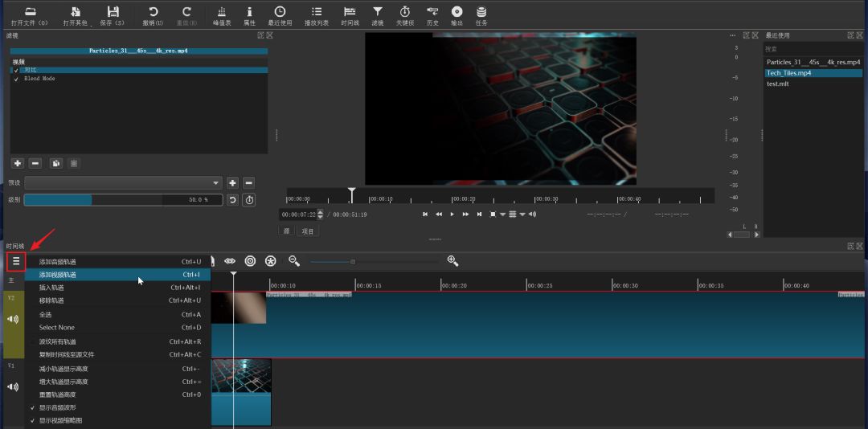Uncheck the 对比 filter checkbox

(16, 71)
